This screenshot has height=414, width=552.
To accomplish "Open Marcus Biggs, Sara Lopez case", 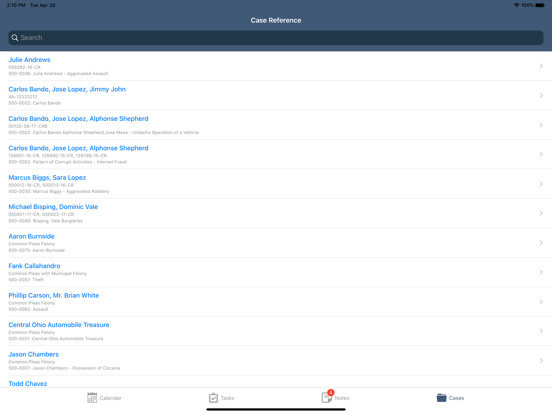I will 47,177.
